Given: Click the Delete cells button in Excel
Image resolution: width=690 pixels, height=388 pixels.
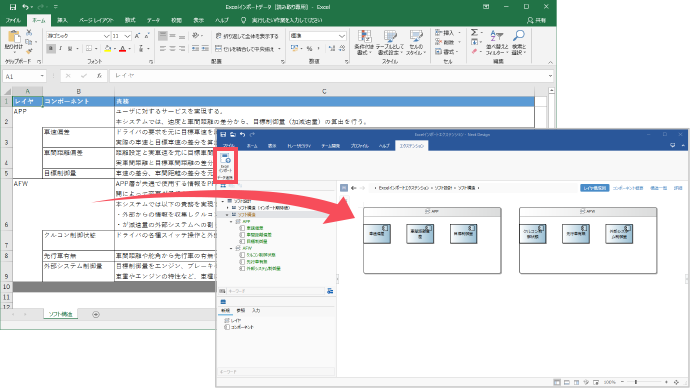Looking at the screenshot, I should (447, 42).
